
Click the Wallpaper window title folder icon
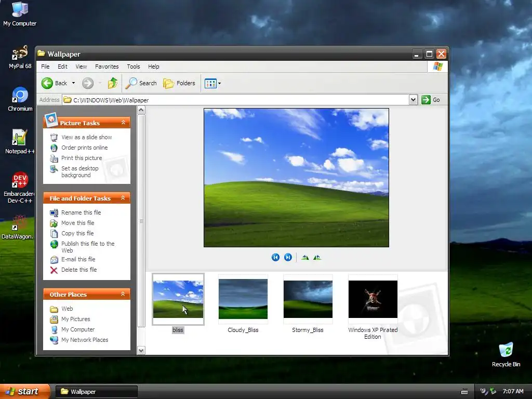[x=42, y=54]
